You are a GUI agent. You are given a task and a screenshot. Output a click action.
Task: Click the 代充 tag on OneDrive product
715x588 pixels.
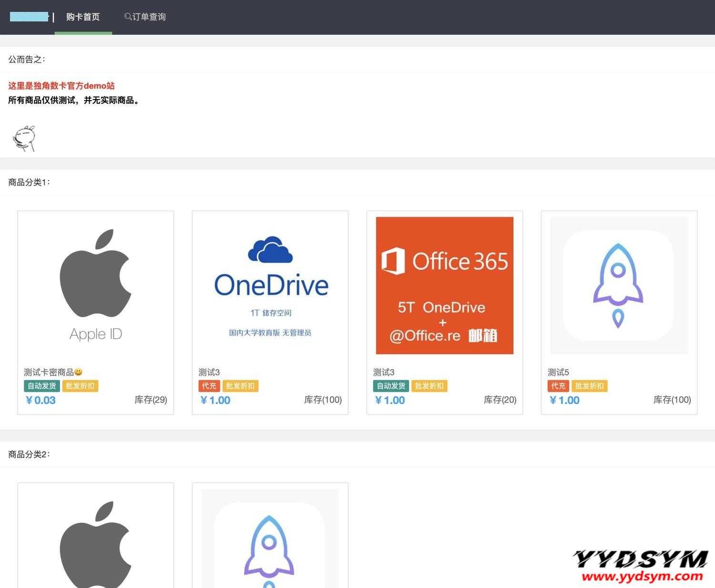pyautogui.click(x=209, y=386)
